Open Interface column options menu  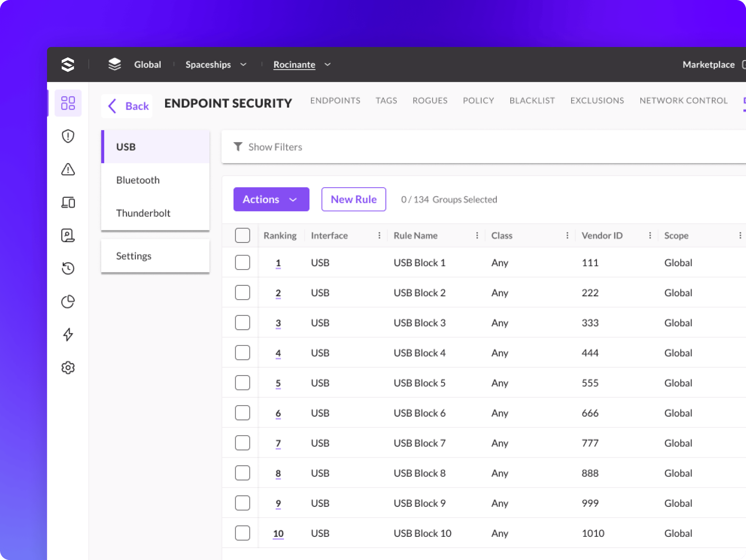click(379, 235)
